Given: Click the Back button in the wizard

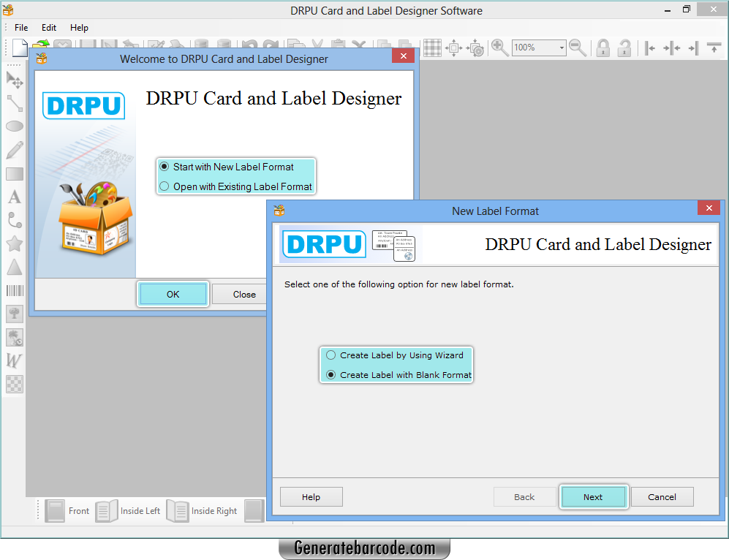Looking at the screenshot, I should coord(524,497).
